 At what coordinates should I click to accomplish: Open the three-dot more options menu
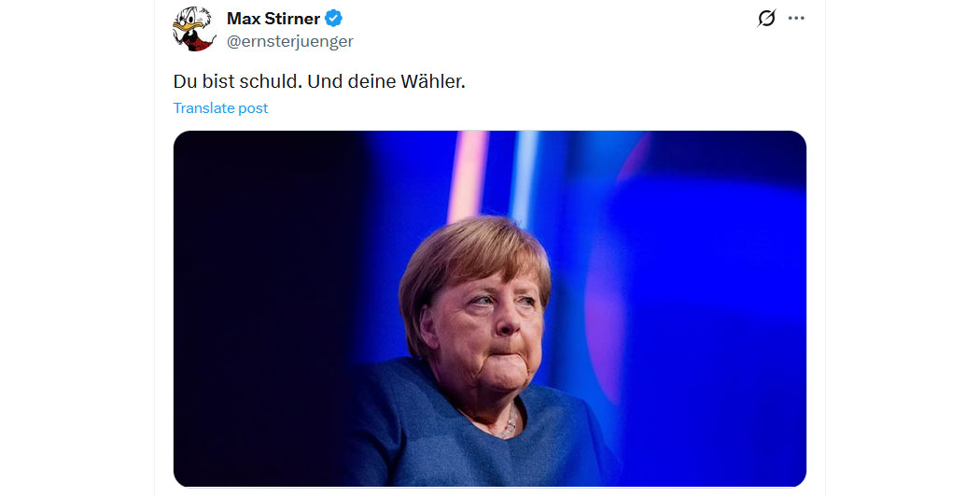tap(796, 18)
